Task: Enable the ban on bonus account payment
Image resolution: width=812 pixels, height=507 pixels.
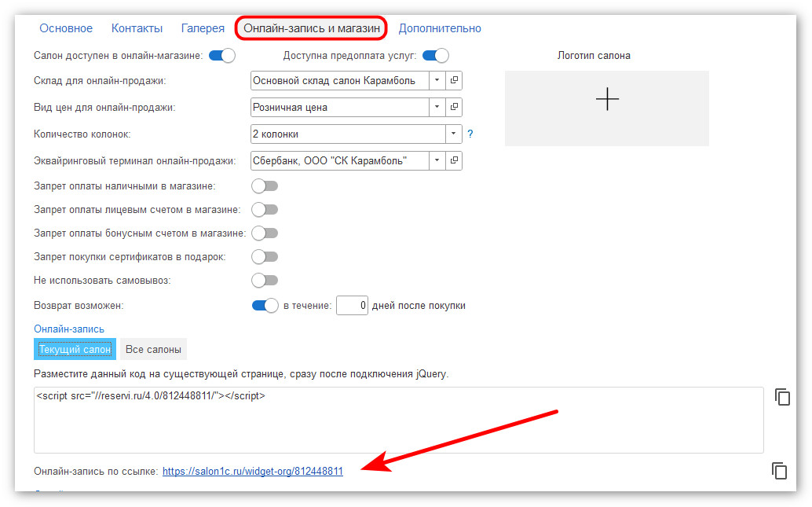Action: [265, 233]
